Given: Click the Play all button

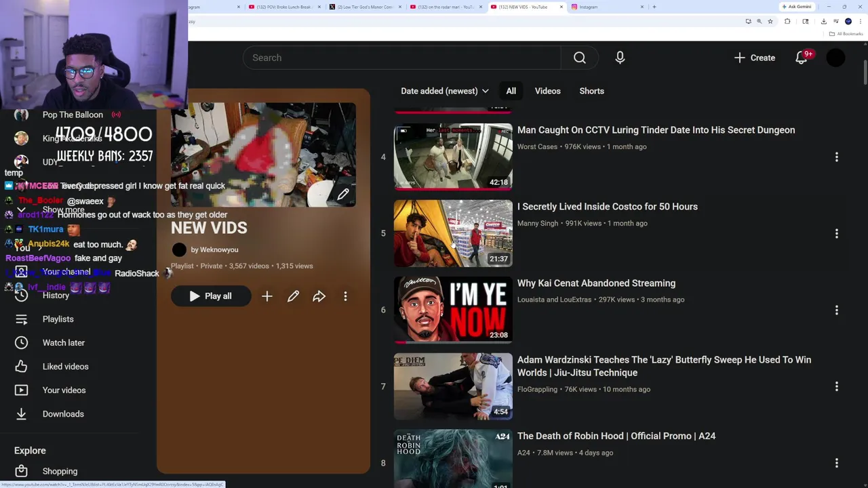Looking at the screenshot, I should coord(211,296).
